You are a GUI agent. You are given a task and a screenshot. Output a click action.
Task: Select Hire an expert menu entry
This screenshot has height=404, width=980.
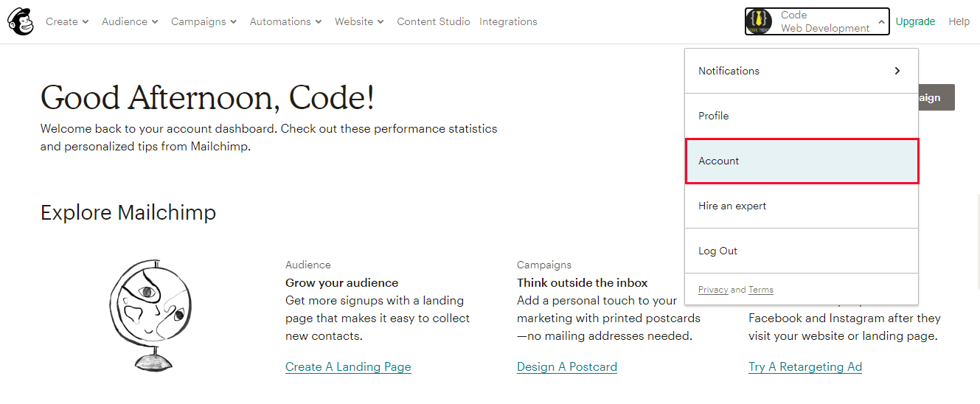tap(802, 206)
